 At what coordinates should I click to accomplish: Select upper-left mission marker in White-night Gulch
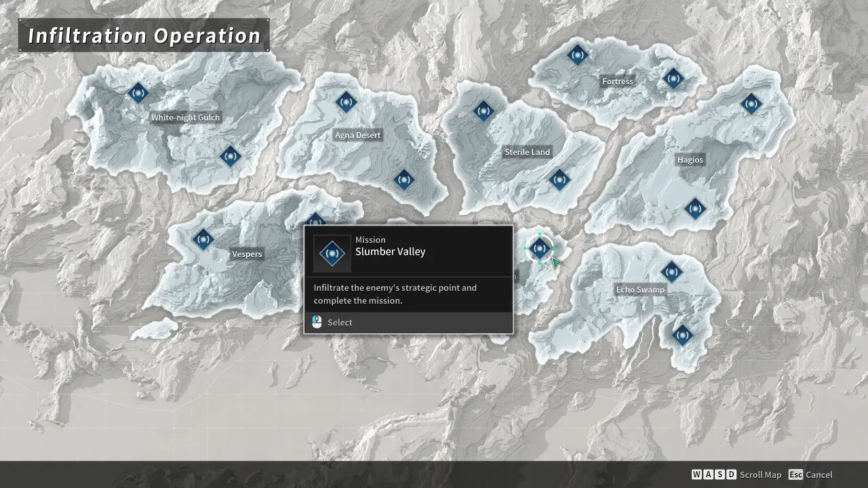tap(138, 93)
